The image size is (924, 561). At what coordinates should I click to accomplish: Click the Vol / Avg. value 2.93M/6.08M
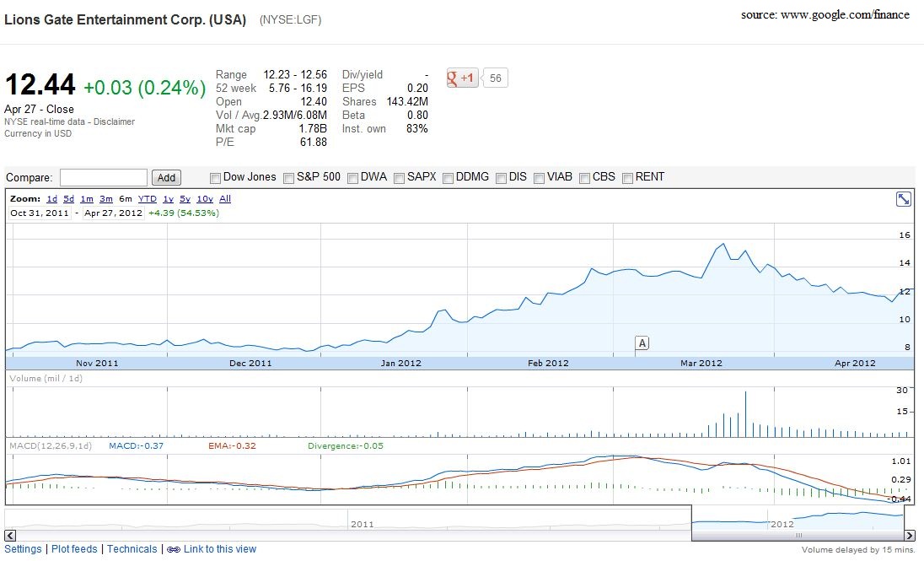pos(295,115)
